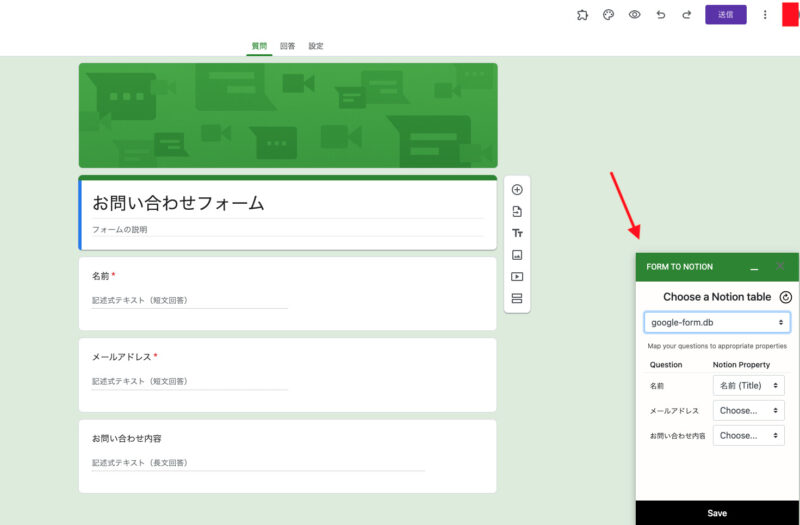Switch to the 質問 tab

pos(259,46)
